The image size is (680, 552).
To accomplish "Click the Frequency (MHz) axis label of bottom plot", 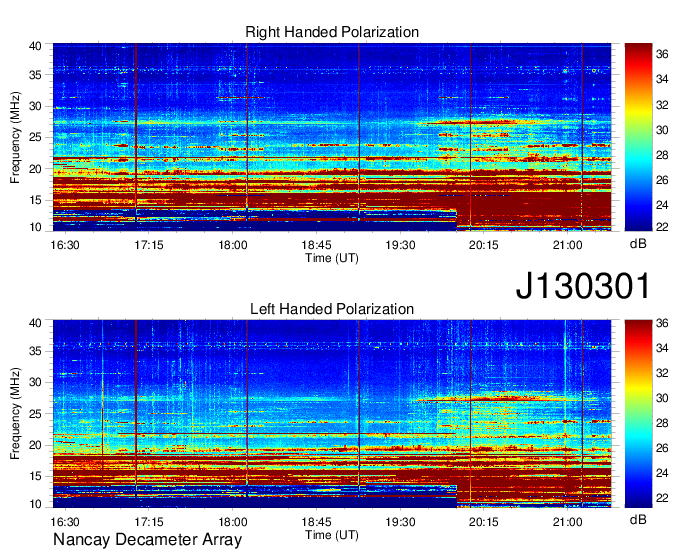I will click(15, 414).
